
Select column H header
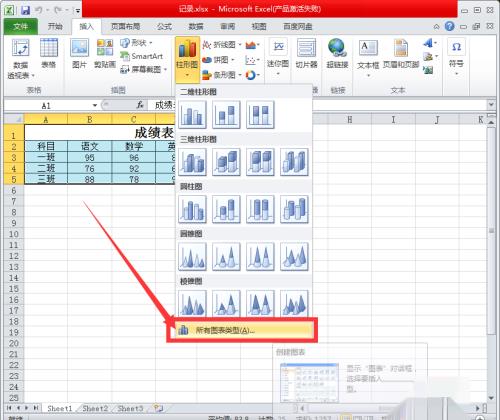[x=350, y=119]
